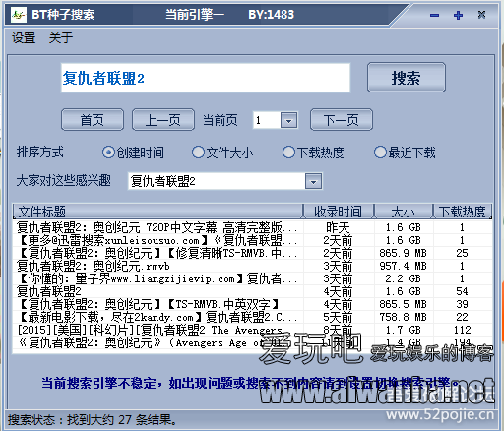Screen dimensions: 504x431
Task: Click the 下一页 next page button
Action: [342, 120]
